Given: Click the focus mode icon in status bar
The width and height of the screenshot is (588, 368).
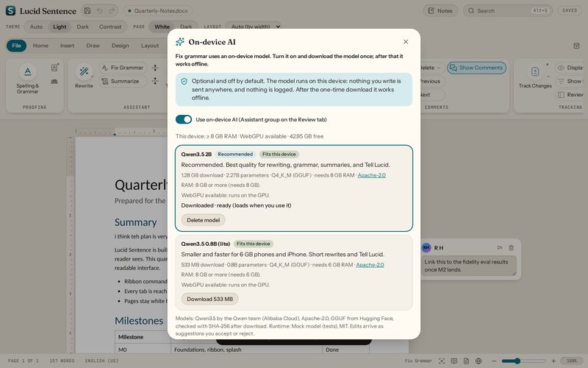Looking at the screenshot, I should pyautogui.click(x=442, y=361).
